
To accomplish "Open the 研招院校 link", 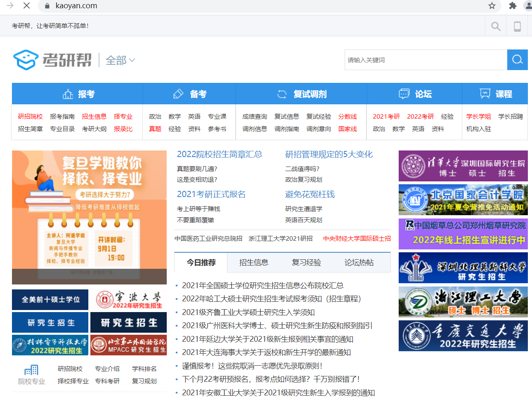I will pyautogui.click(x=30, y=117).
